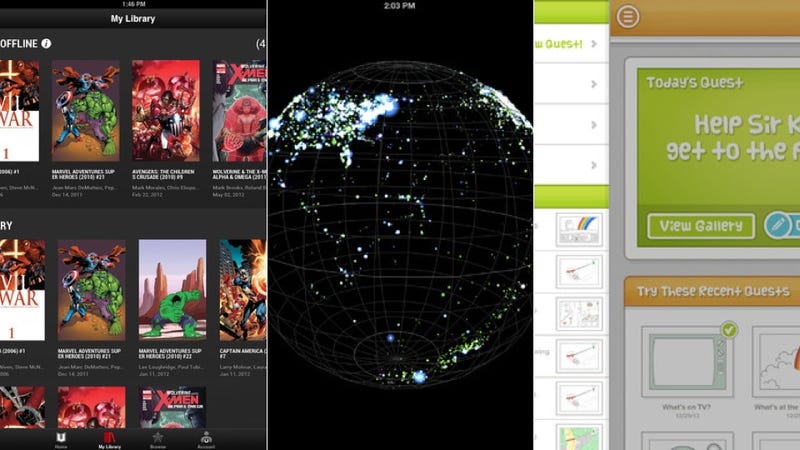Click the date 'May 02, 2012'
Image resolution: width=800 pixels, height=450 pixels.
228,195
